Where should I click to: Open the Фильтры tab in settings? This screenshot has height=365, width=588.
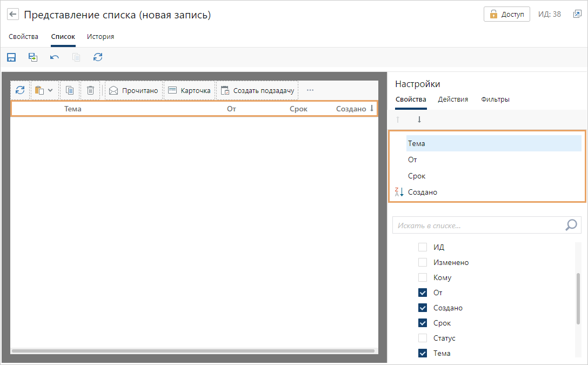click(x=495, y=99)
